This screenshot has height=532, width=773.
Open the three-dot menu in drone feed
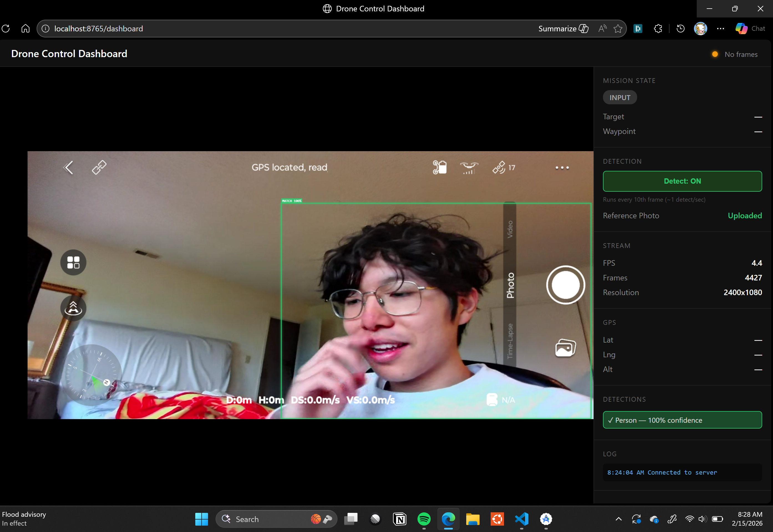point(562,168)
